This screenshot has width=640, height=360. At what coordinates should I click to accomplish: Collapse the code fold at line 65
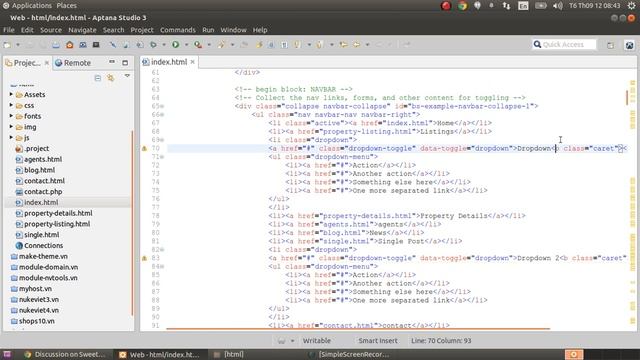pyautogui.click(x=162, y=106)
